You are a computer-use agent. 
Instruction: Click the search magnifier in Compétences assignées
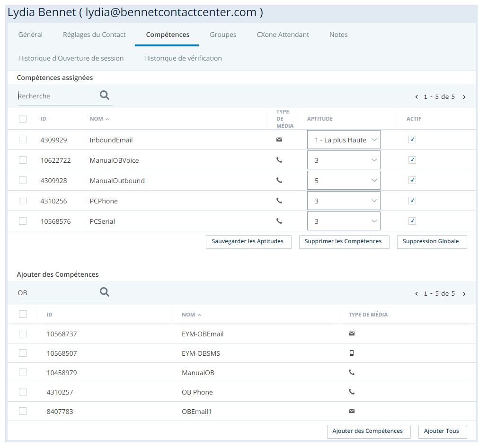(x=105, y=96)
